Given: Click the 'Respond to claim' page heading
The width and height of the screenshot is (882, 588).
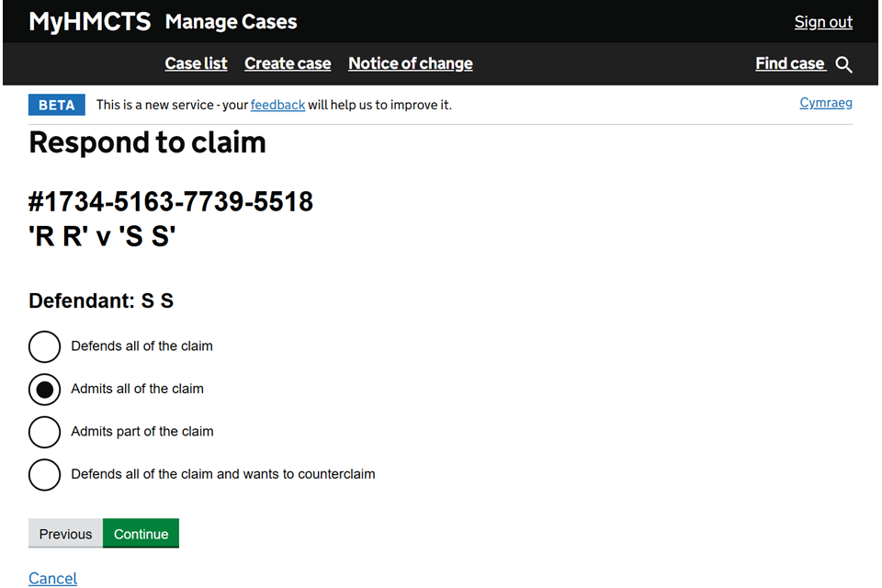Looking at the screenshot, I should [x=147, y=142].
